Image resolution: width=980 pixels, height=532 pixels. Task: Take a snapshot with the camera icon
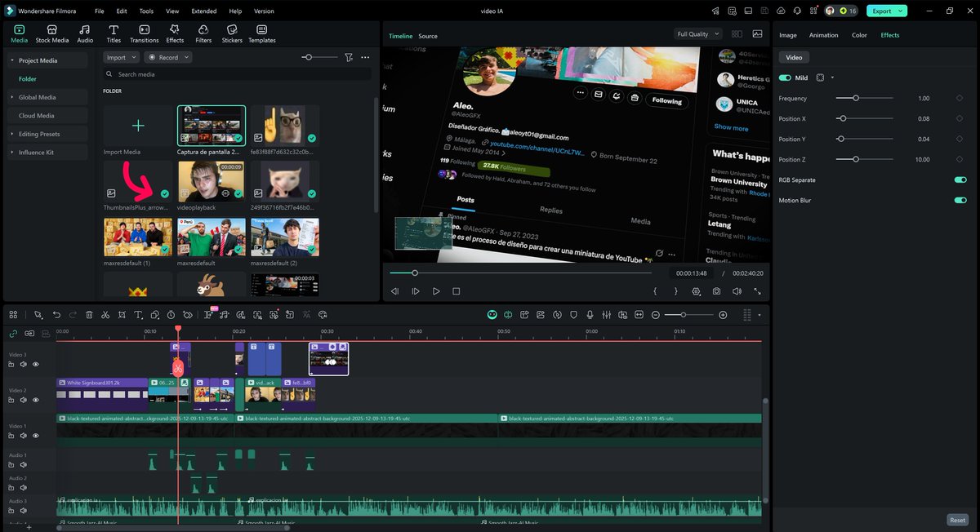(x=716, y=290)
